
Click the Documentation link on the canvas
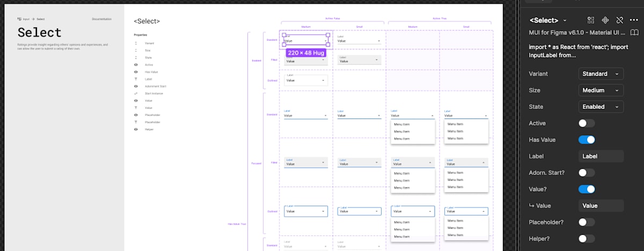[x=102, y=19]
